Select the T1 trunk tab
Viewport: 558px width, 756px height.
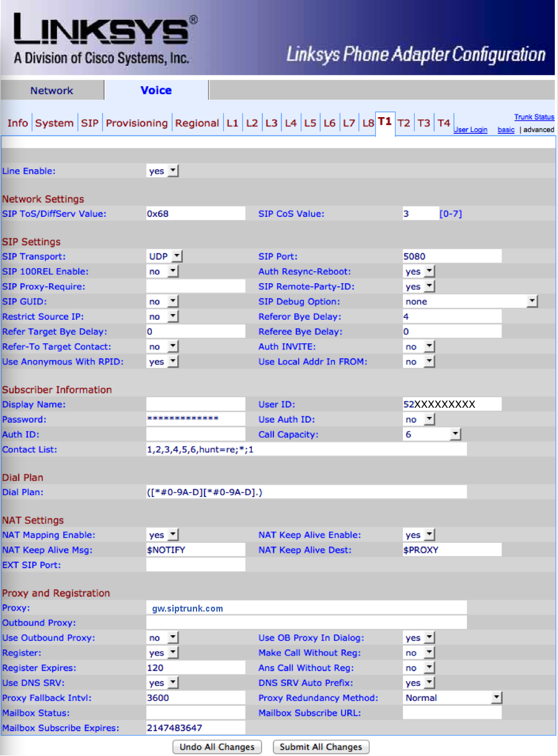tap(385, 122)
